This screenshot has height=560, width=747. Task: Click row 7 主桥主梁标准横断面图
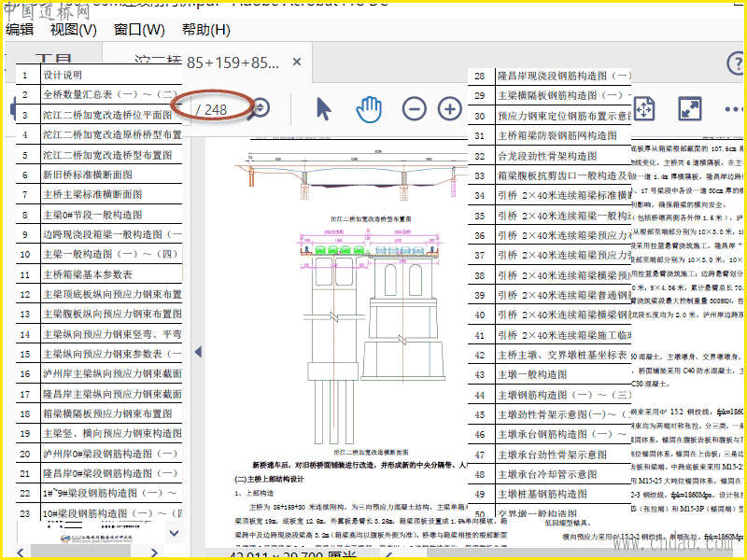(99, 194)
